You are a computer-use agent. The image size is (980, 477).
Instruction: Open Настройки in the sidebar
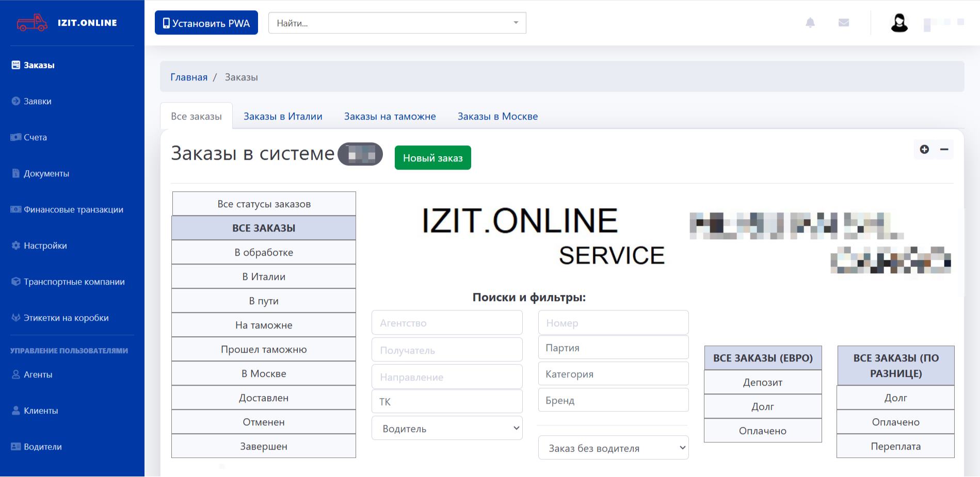(39, 245)
